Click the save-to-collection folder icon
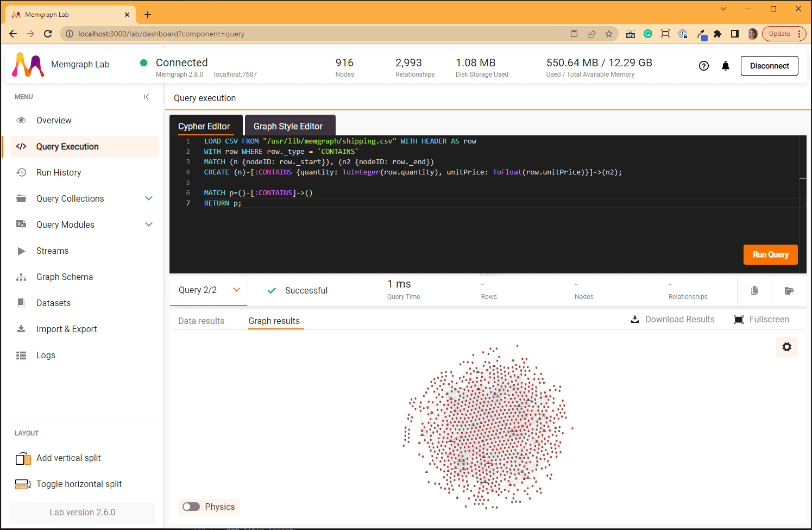 [789, 291]
